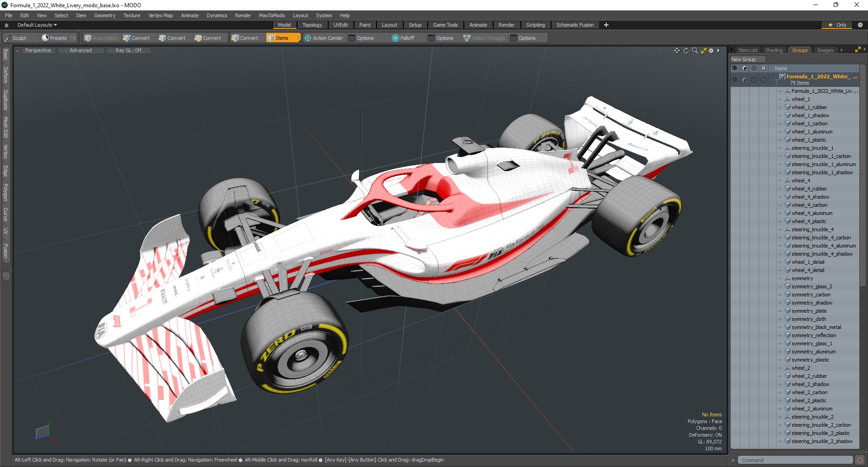Viewport: 868px width, 467px height.
Task: Click the cube icon of wheel_1_rubber
Action: click(x=788, y=107)
